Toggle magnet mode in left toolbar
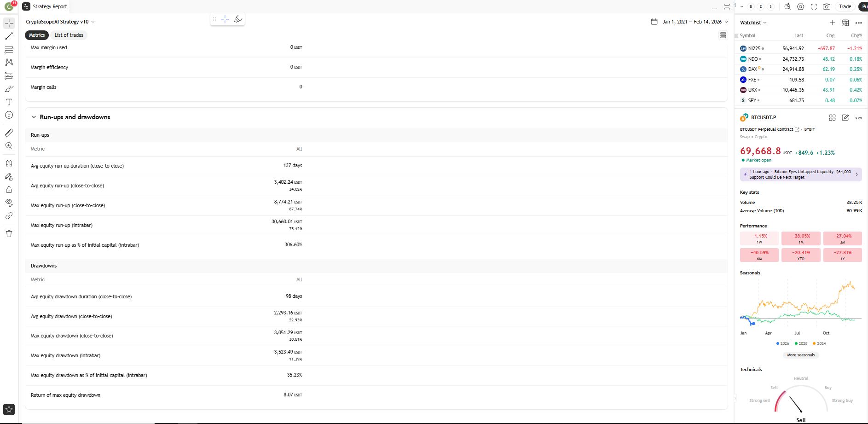Viewport: 868px width, 424px height. point(9,163)
